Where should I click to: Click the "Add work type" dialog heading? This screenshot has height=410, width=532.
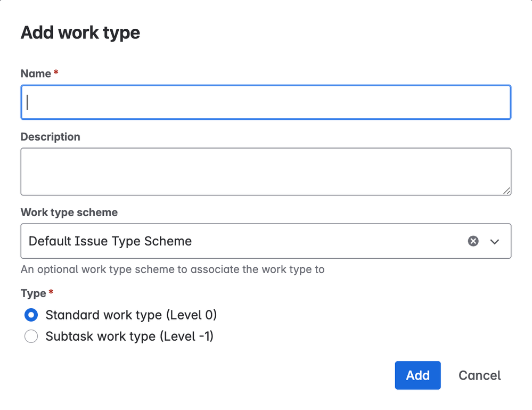coord(80,32)
